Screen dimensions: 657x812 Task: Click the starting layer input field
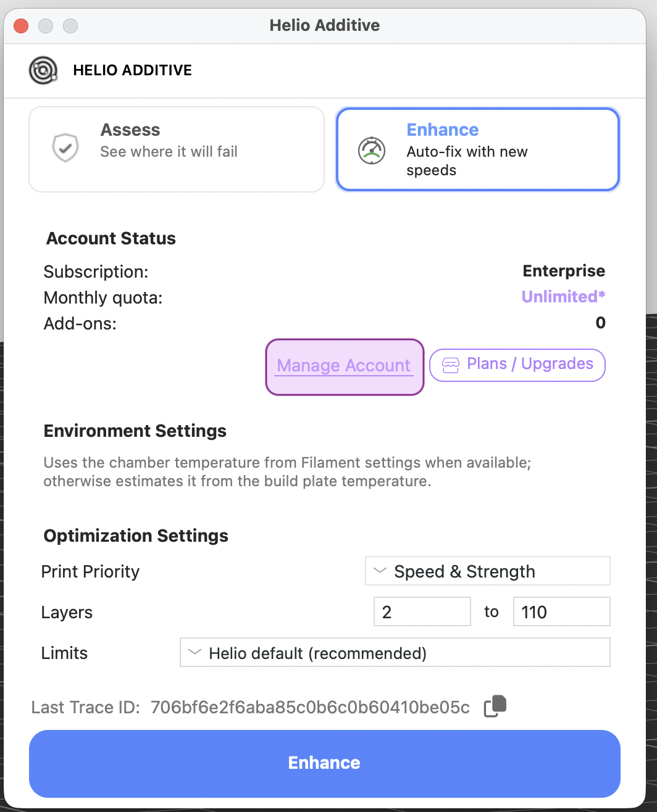422,612
